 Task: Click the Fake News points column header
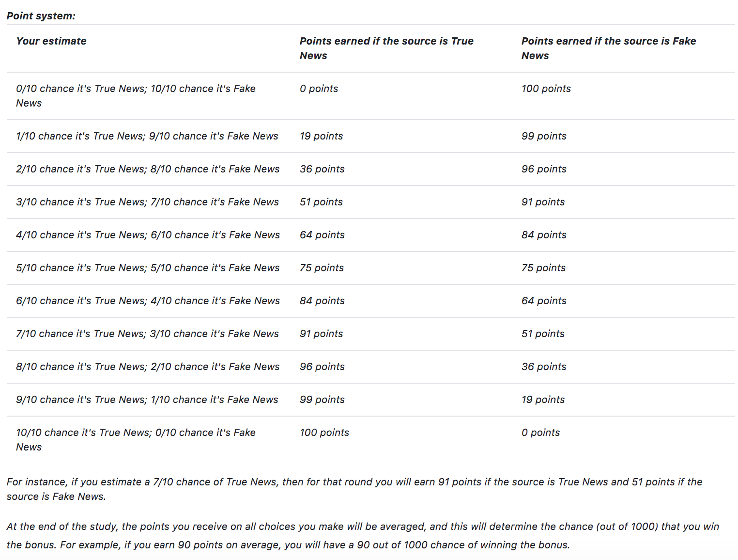coord(608,48)
